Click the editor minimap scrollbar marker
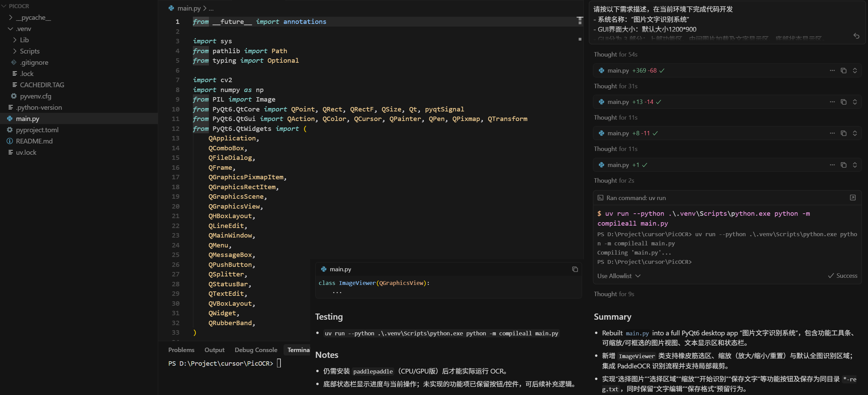The image size is (868, 395). pos(580,20)
